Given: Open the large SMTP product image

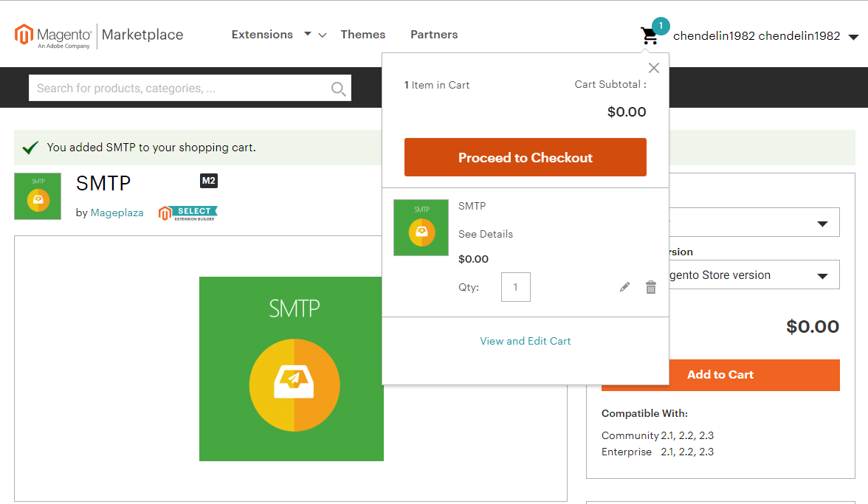Looking at the screenshot, I should point(291,368).
